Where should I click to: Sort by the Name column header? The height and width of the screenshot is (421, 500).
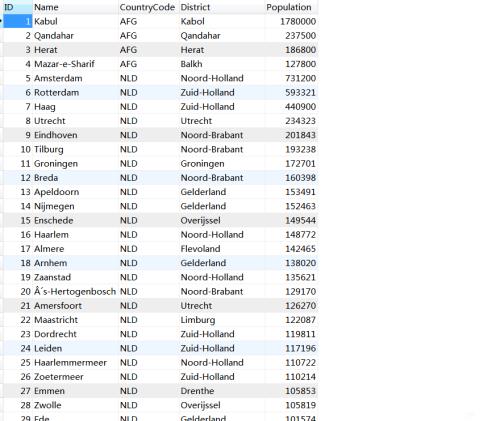point(75,7)
